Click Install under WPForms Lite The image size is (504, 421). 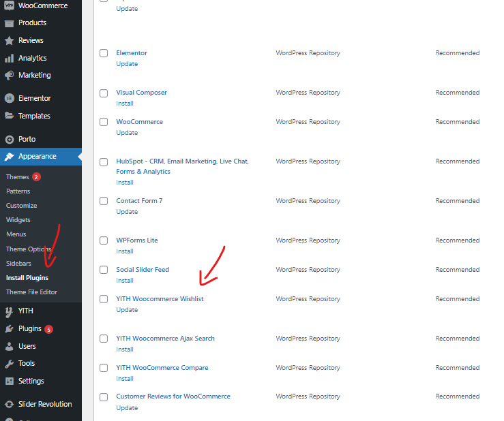(125, 251)
